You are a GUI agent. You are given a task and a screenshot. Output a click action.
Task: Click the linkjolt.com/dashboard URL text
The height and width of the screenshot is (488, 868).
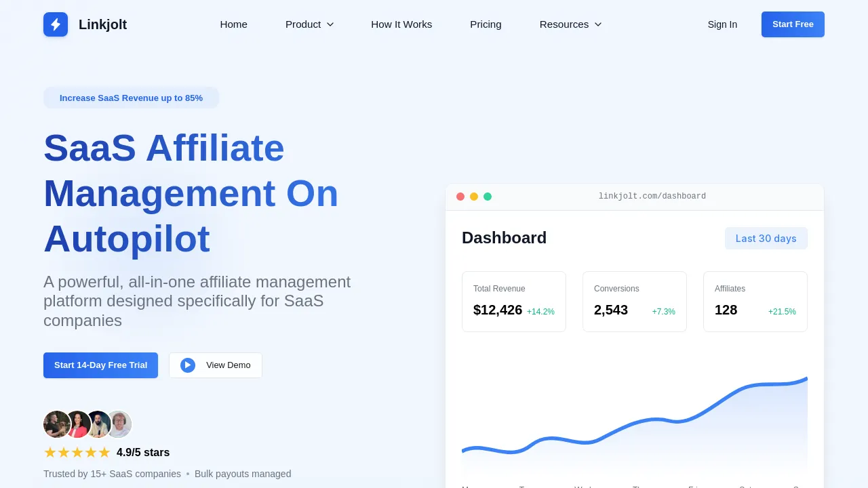652,197
